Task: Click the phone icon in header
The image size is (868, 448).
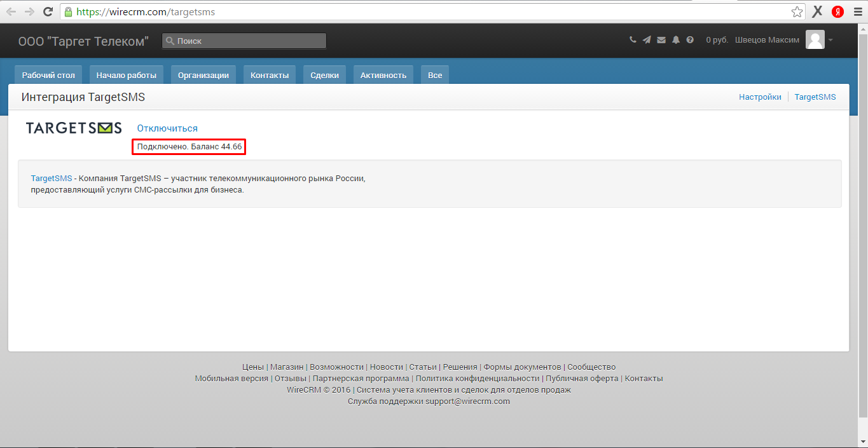Action: 633,39
